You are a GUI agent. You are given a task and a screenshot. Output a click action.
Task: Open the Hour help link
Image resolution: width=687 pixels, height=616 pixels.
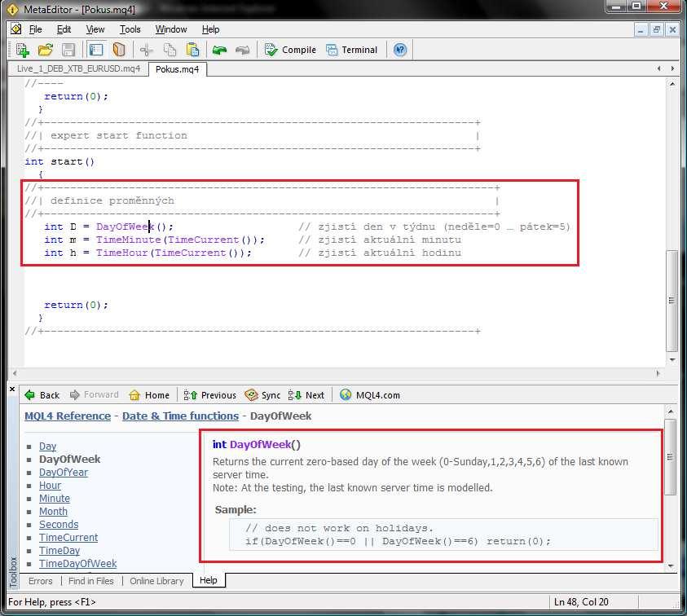[x=50, y=486]
